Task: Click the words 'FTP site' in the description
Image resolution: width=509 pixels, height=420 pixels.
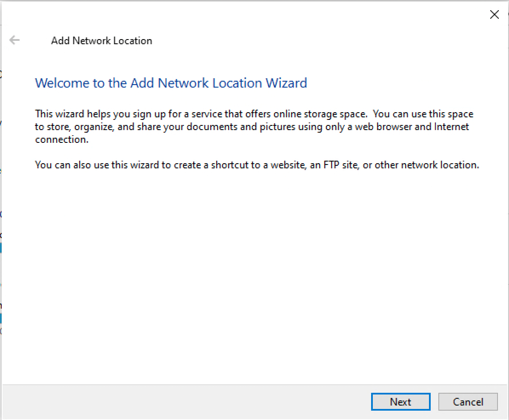Action: 341,165
